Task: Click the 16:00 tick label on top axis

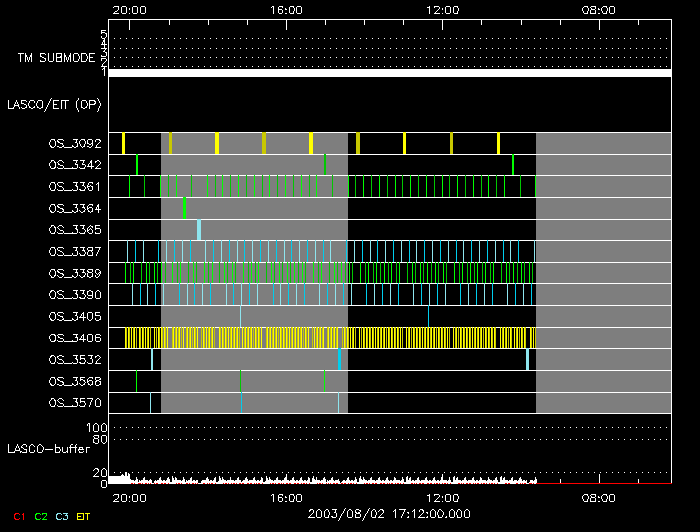Action: [286, 9]
